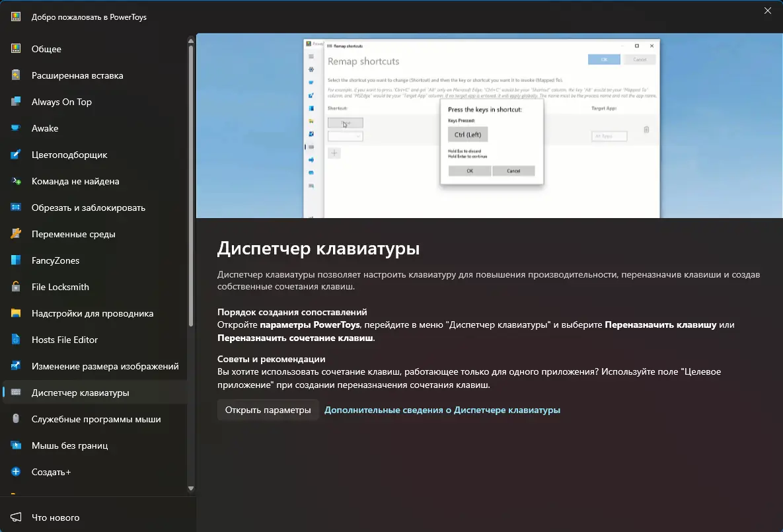Screen dimensions: 783x532
Task: Click the Открыть параметры button
Action: 268,410
